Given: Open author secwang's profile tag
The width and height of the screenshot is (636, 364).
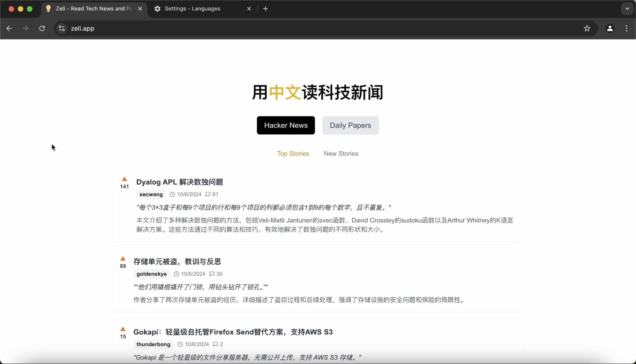Looking at the screenshot, I should 151,194.
